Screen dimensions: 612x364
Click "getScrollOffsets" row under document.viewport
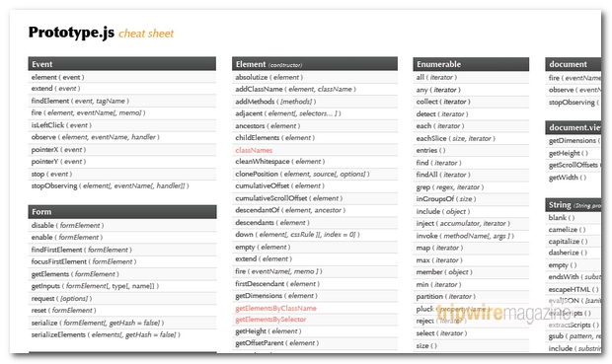click(573, 165)
